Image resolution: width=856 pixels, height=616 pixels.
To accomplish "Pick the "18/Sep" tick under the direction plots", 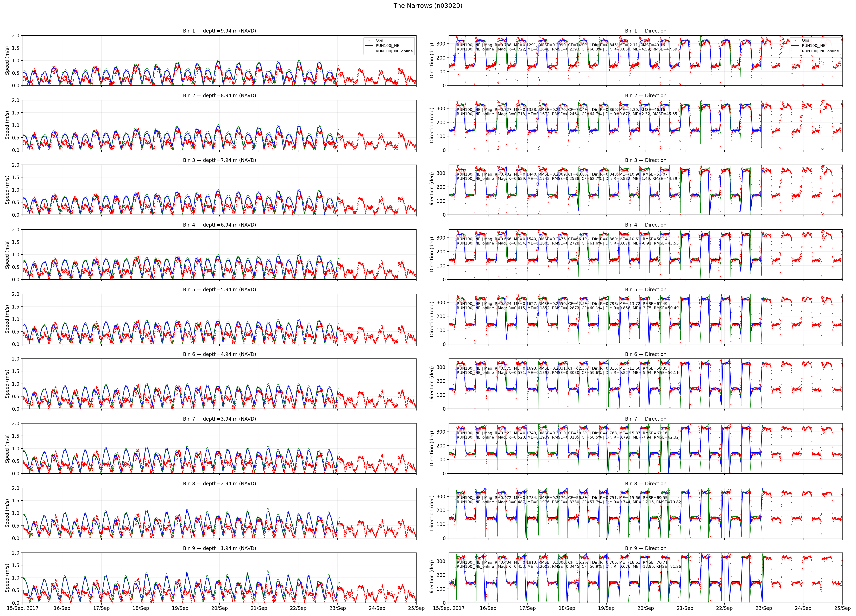I will (567, 608).
